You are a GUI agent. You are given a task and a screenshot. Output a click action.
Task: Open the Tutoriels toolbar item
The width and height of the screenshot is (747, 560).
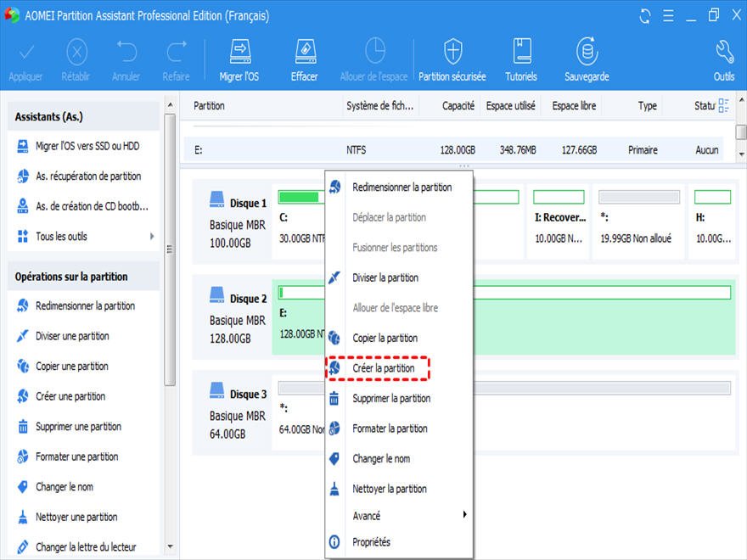click(521, 60)
